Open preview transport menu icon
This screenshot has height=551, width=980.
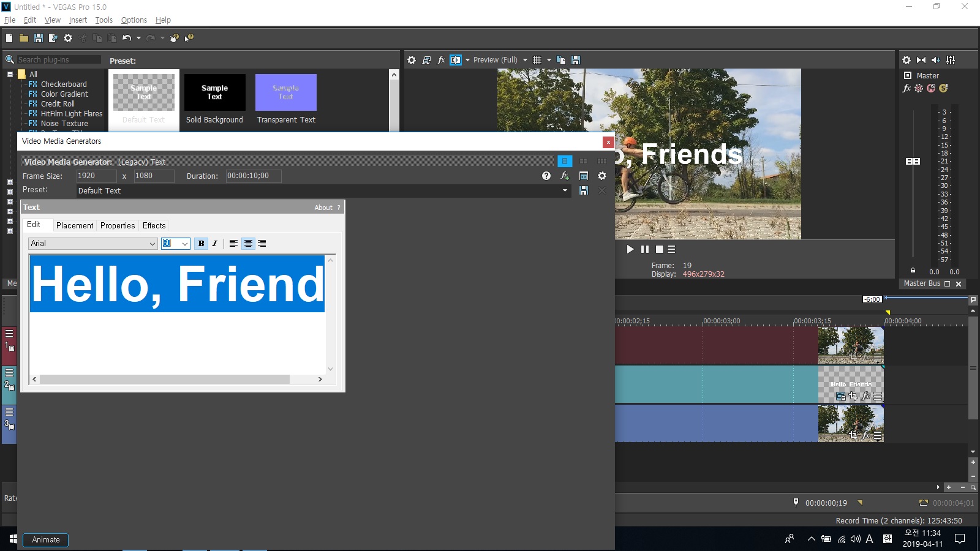[x=671, y=249]
